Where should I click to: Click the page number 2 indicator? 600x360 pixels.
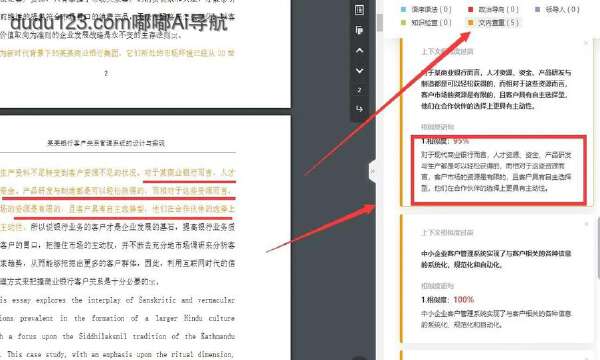(359, 90)
